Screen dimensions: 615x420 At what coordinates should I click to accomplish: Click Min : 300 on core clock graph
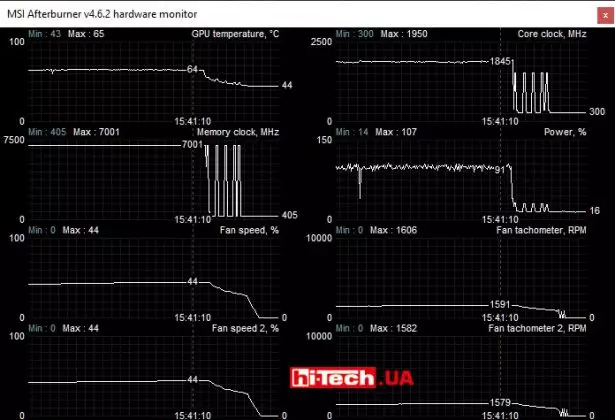point(355,34)
